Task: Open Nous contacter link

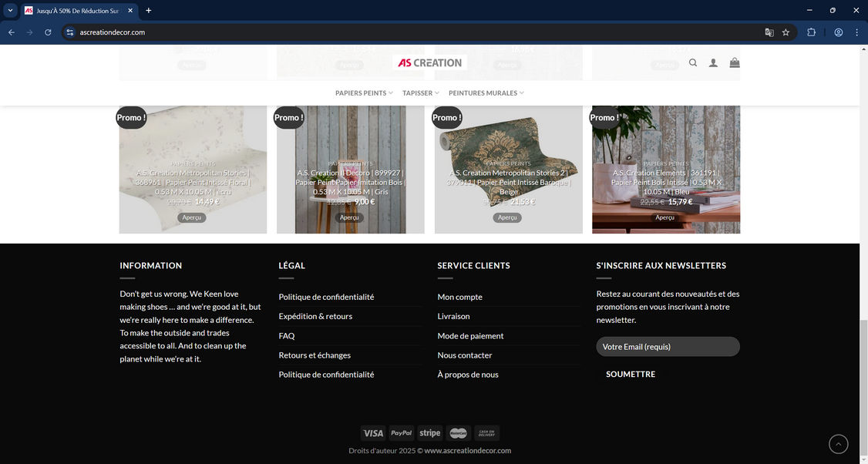Action: click(464, 355)
